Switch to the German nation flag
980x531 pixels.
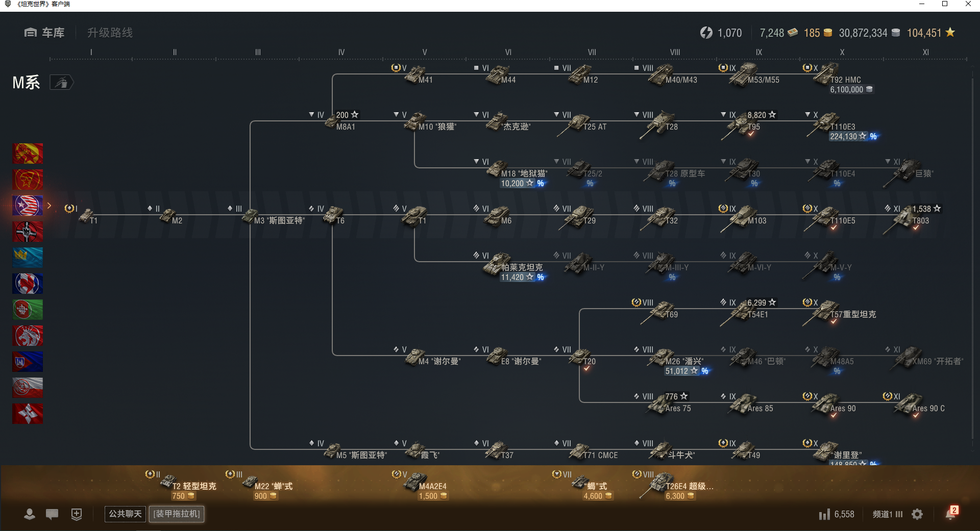(28, 232)
